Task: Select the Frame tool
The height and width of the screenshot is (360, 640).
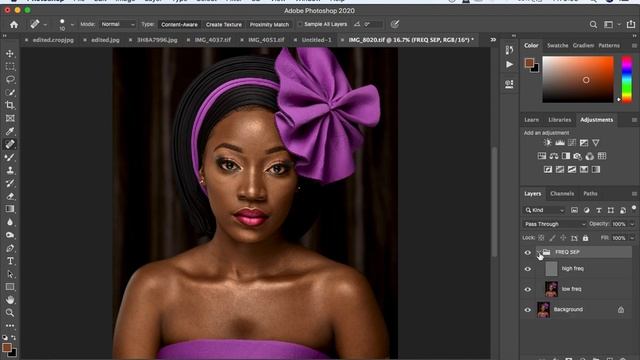Action: click(x=10, y=118)
